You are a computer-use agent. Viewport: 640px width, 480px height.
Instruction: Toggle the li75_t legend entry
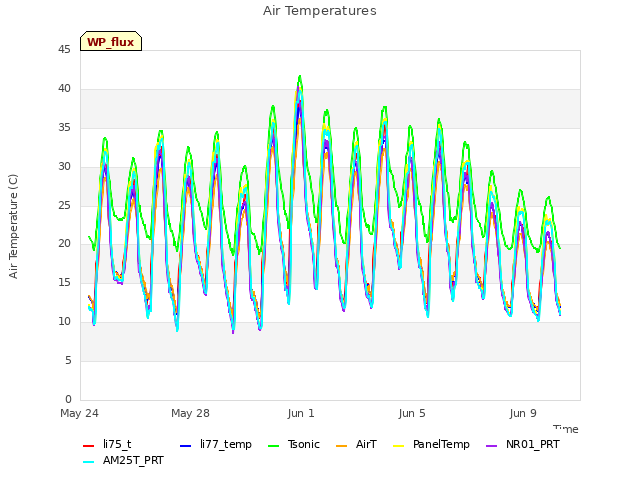click(107, 444)
